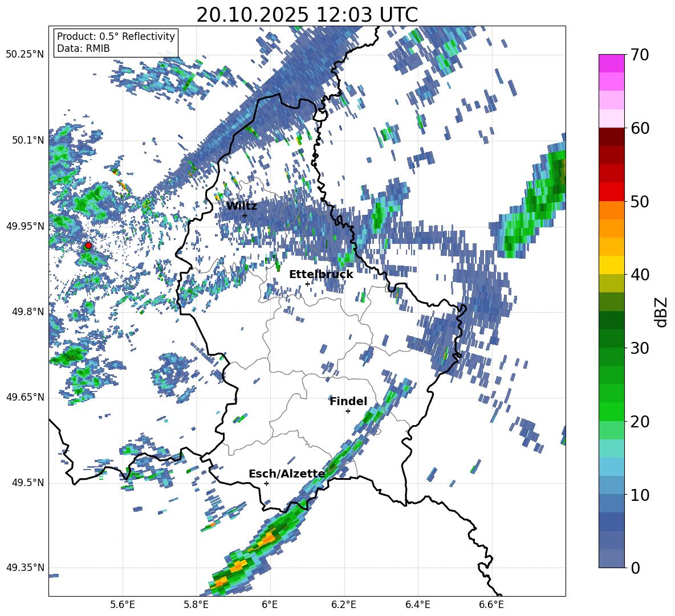675x616 pixels.
Task: Click the 6.6°E longitude tick label
Action: (x=491, y=605)
